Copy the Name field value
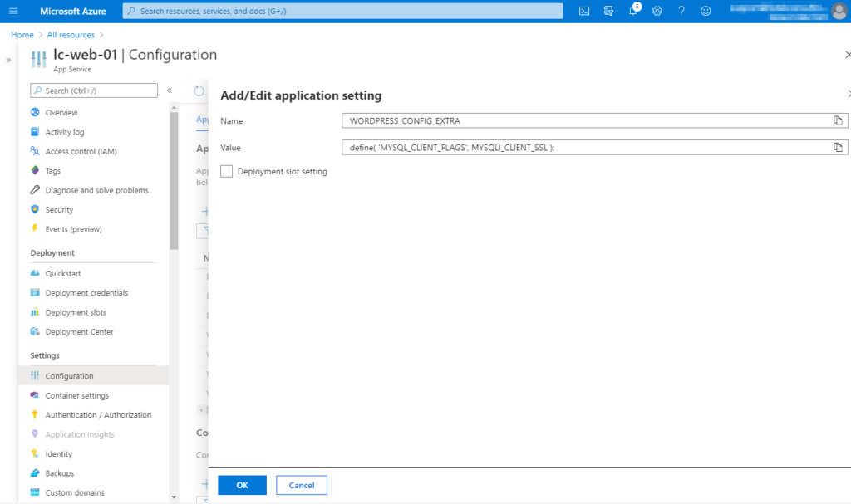The height and width of the screenshot is (504, 851). click(x=838, y=120)
